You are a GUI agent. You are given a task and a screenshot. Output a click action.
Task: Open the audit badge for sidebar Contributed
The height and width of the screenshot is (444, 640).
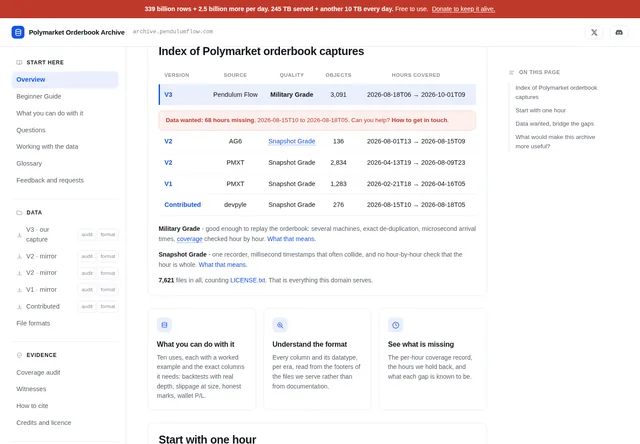87,306
